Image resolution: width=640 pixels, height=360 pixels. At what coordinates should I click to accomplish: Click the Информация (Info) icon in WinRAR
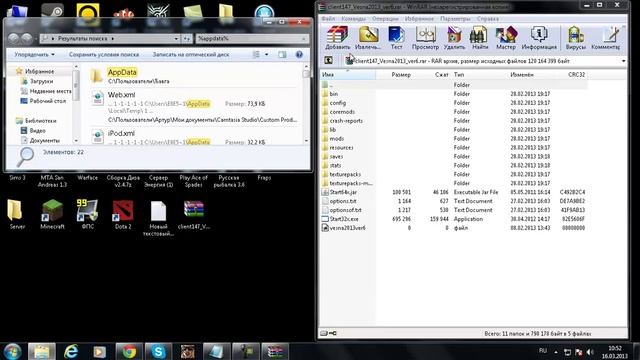pyautogui.click(x=539, y=38)
